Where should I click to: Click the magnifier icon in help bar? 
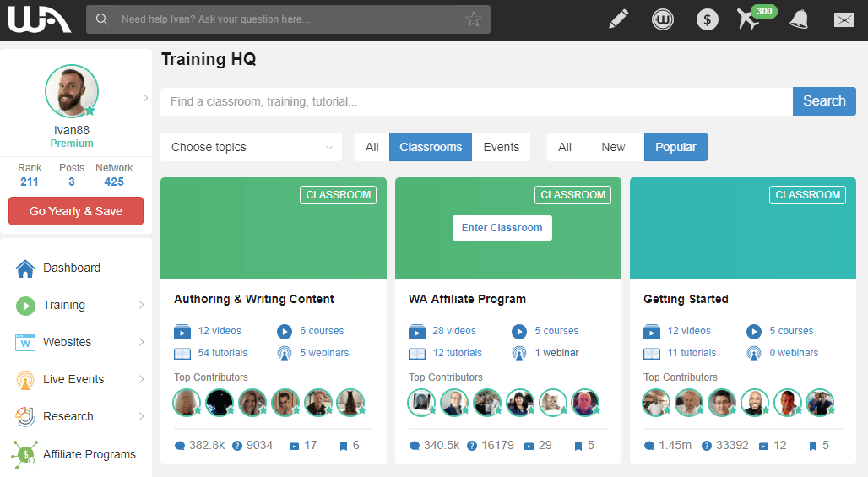(x=102, y=19)
